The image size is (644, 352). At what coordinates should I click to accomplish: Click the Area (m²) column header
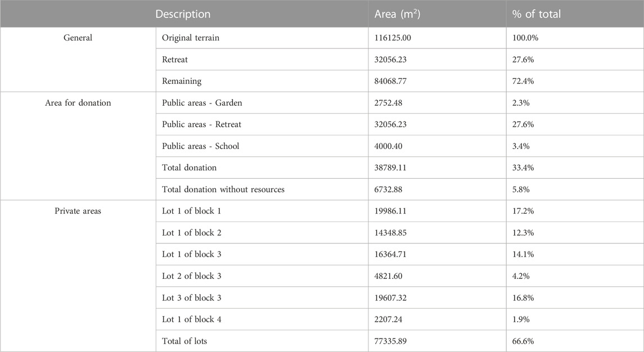397,14
